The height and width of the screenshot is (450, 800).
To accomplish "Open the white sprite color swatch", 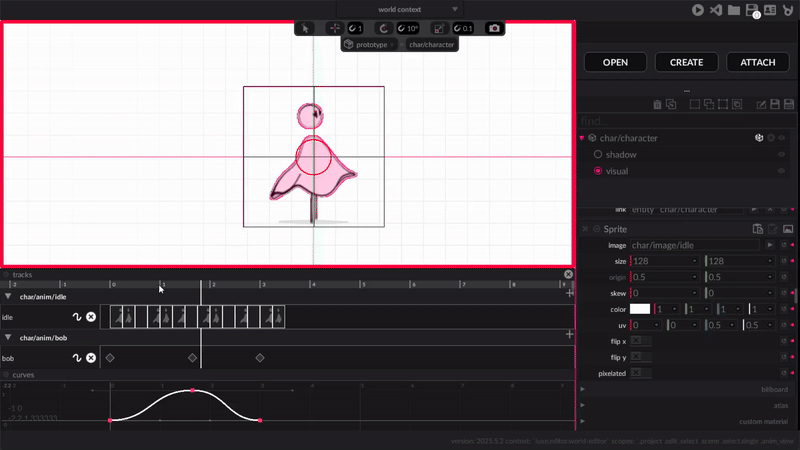I will tap(639, 309).
